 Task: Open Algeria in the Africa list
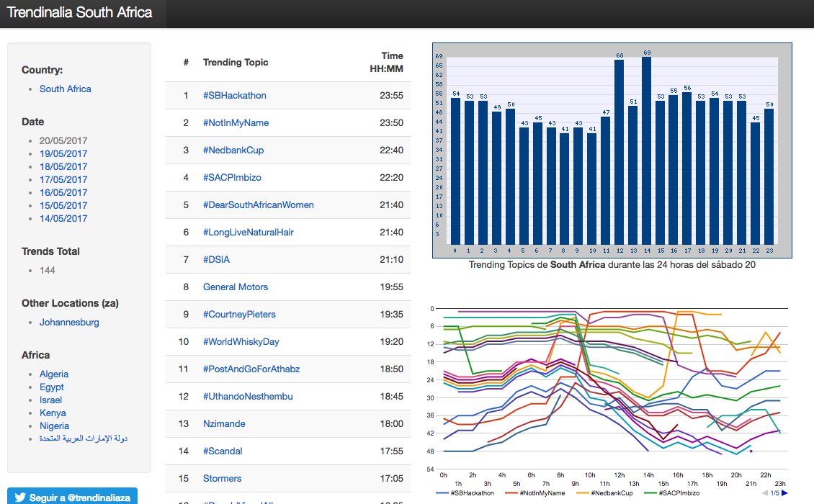click(x=54, y=374)
